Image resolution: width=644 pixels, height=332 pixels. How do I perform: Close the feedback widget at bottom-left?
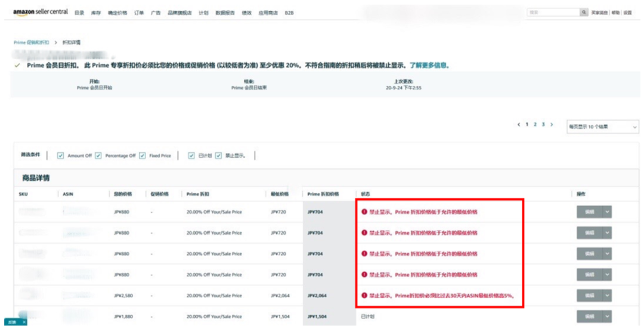[24, 322]
